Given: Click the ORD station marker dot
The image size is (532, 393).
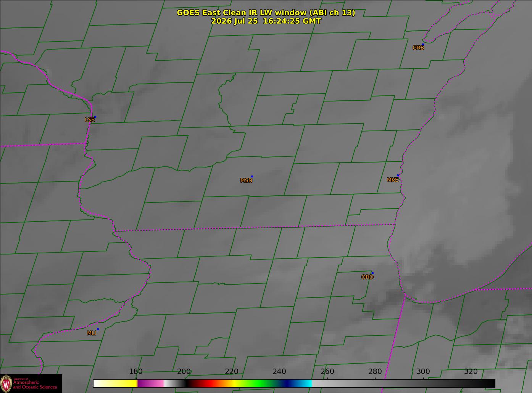Looking at the screenshot, I should point(372,273).
